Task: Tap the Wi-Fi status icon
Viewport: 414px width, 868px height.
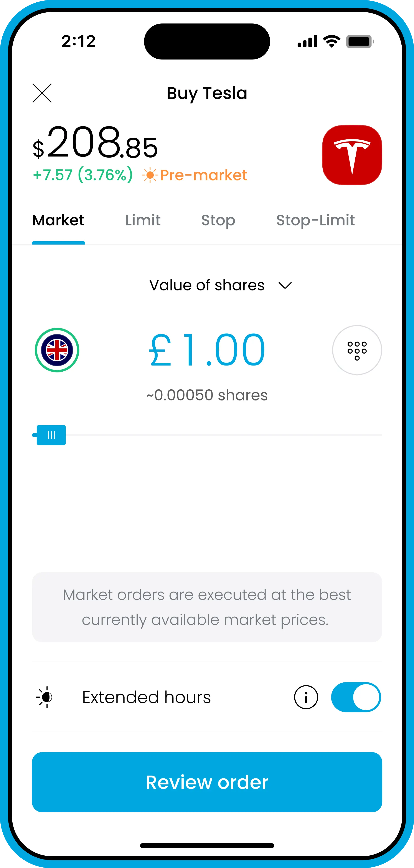Action: (332, 41)
